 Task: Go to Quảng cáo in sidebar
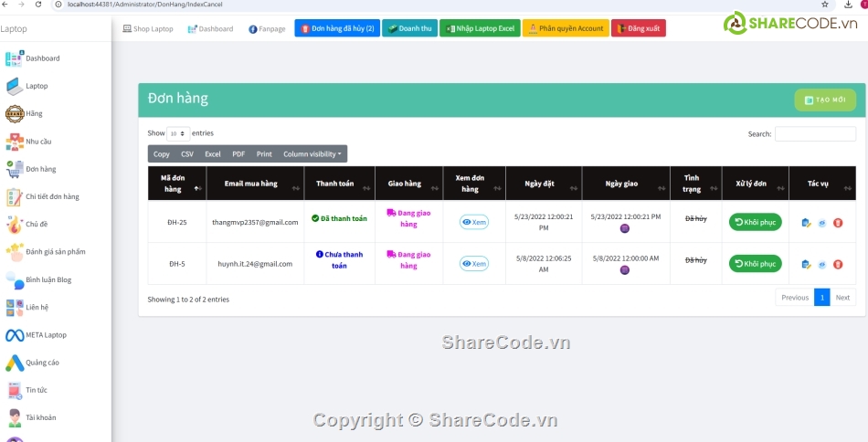click(x=32, y=363)
